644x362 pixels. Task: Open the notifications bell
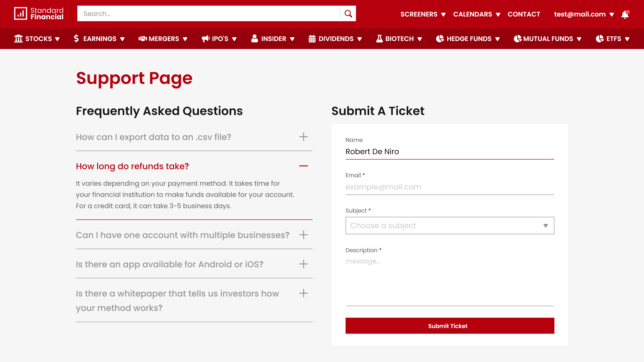pos(625,14)
